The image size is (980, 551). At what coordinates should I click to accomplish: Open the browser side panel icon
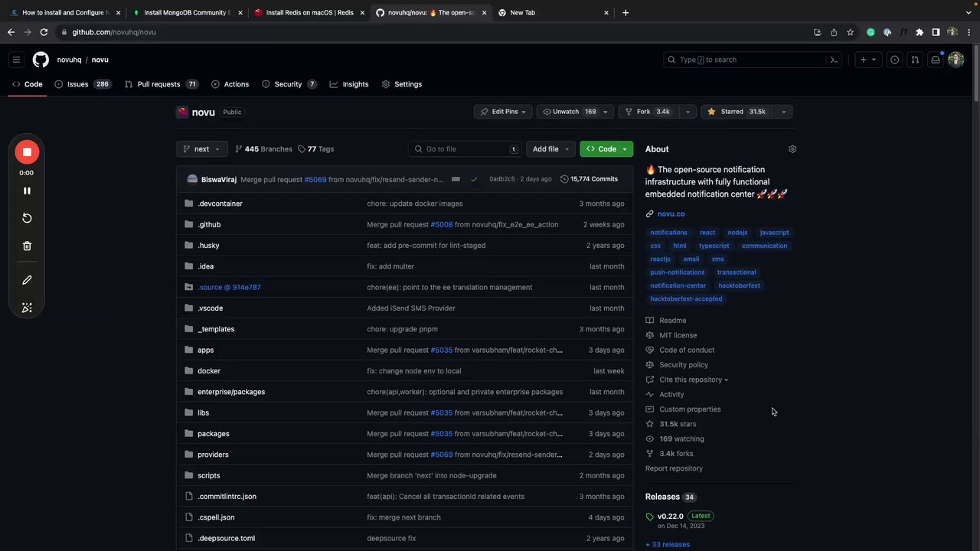tap(936, 32)
